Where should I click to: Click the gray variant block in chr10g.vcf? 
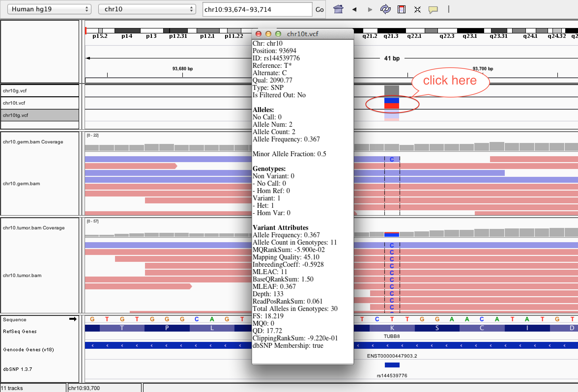point(391,90)
